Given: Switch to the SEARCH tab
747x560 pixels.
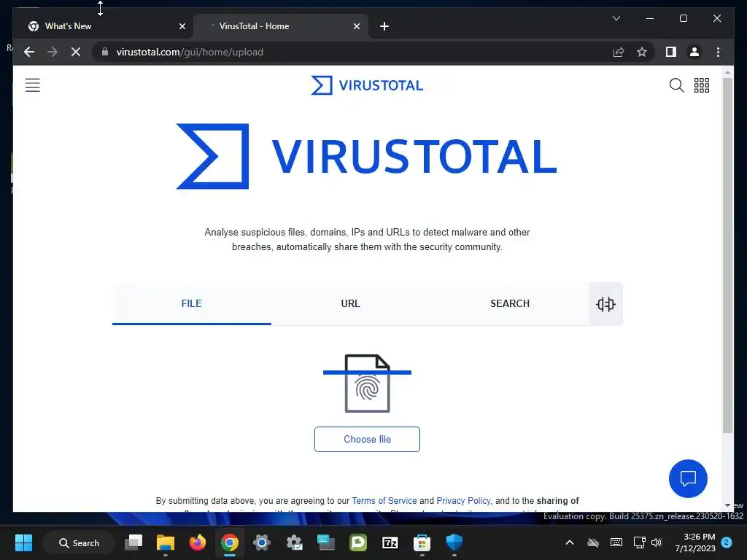Looking at the screenshot, I should click(510, 304).
